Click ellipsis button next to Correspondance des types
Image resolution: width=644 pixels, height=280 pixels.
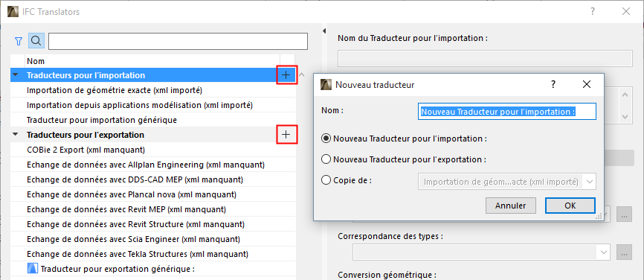point(624,252)
